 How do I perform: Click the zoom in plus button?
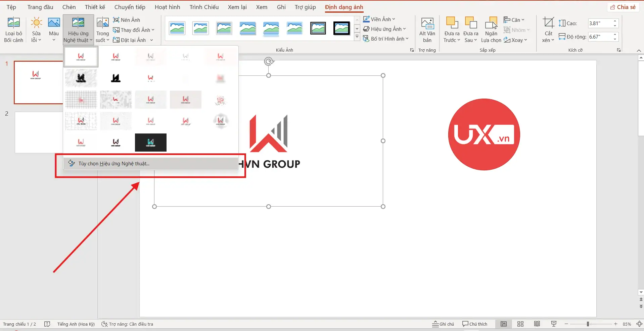coord(615,324)
